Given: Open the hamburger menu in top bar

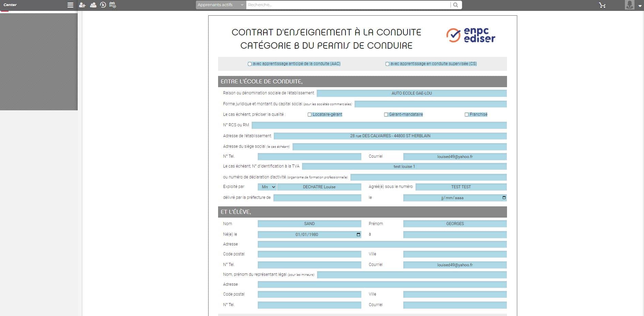Looking at the screenshot, I should [x=70, y=5].
